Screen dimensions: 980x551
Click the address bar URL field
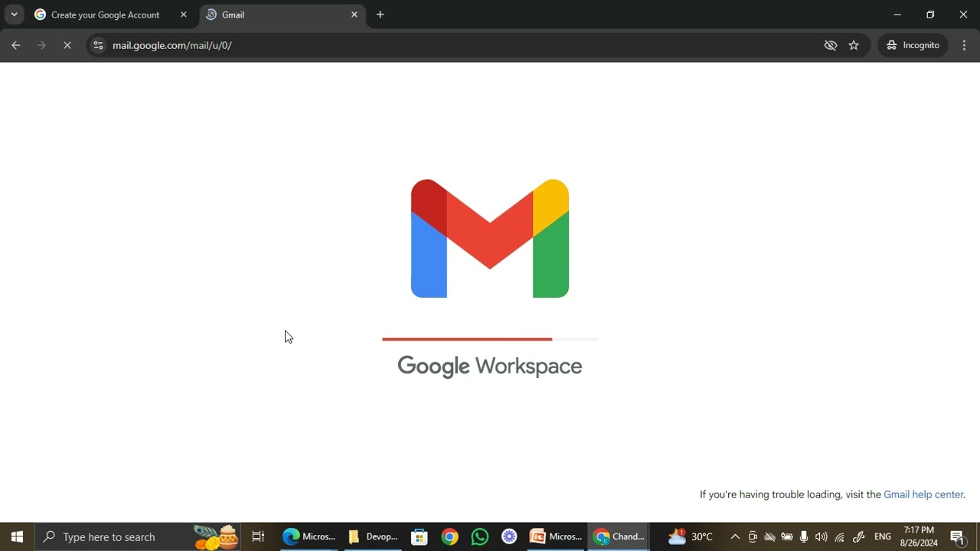pos(459,45)
